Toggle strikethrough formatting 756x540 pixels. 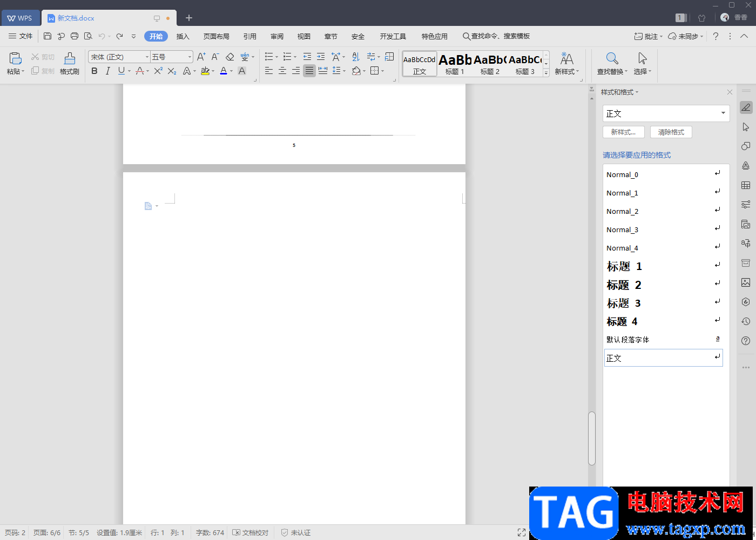tap(140, 71)
